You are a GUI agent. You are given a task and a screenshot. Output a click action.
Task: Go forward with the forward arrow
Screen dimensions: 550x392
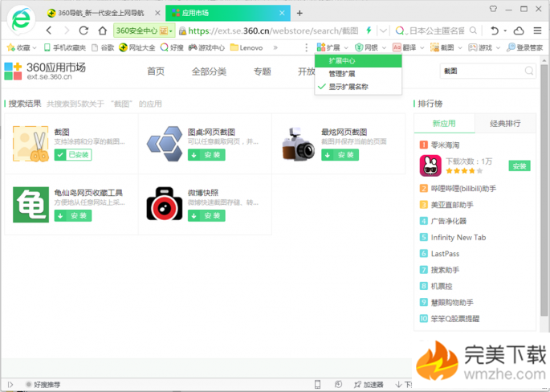coord(67,31)
